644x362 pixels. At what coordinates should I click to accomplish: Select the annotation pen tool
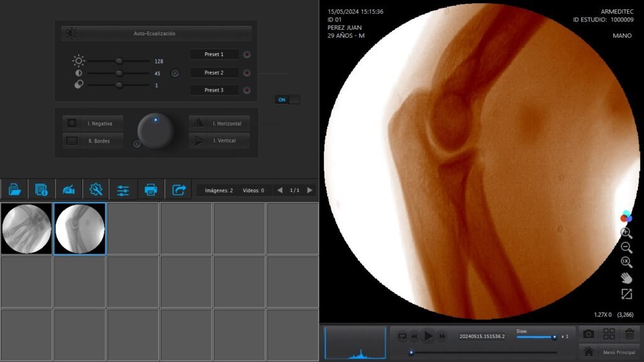pos(69,189)
